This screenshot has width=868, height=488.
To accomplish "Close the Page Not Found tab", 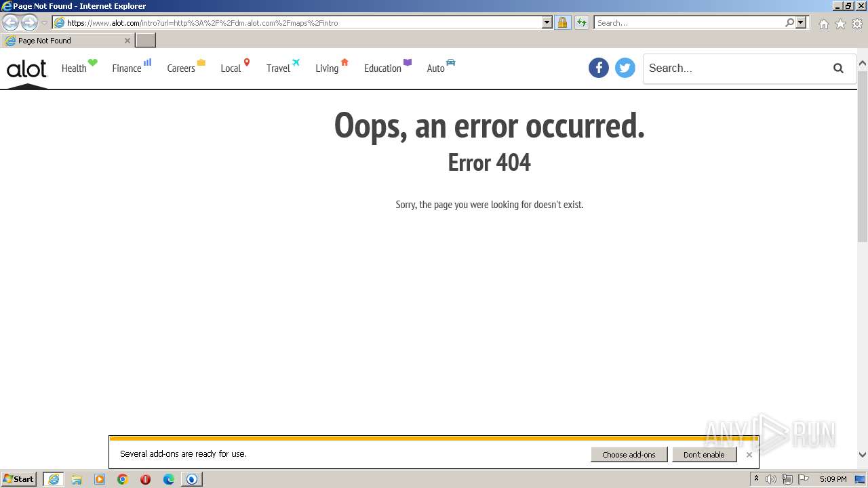I will (x=127, y=41).
